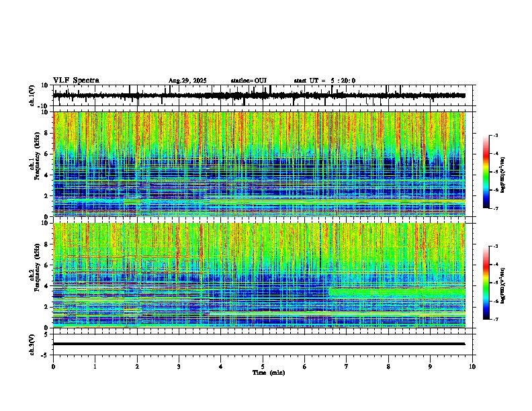This screenshot has height=411, width=532.
Task: Click the station name label in header
Action: click(x=249, y=81)
